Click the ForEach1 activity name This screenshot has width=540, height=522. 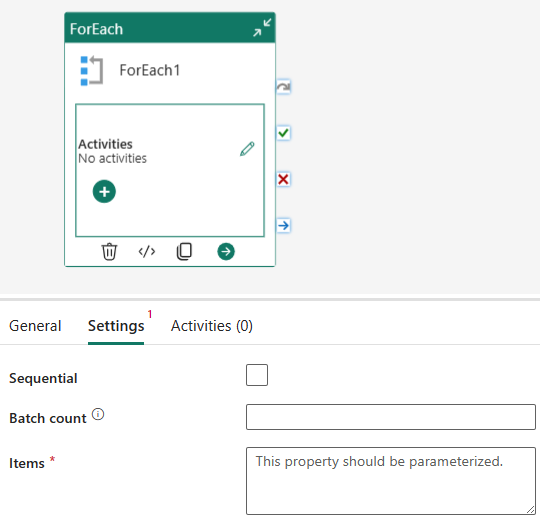tap(150, 70)
